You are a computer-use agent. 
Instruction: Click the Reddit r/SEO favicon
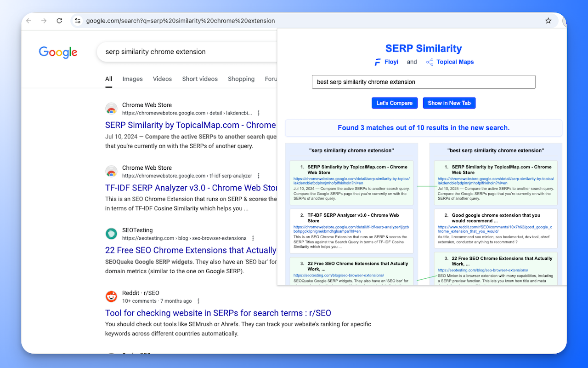(111, 297)
